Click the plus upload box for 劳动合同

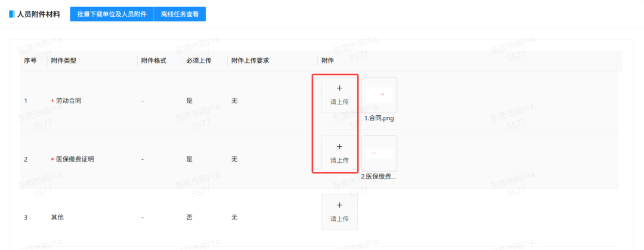339,95
